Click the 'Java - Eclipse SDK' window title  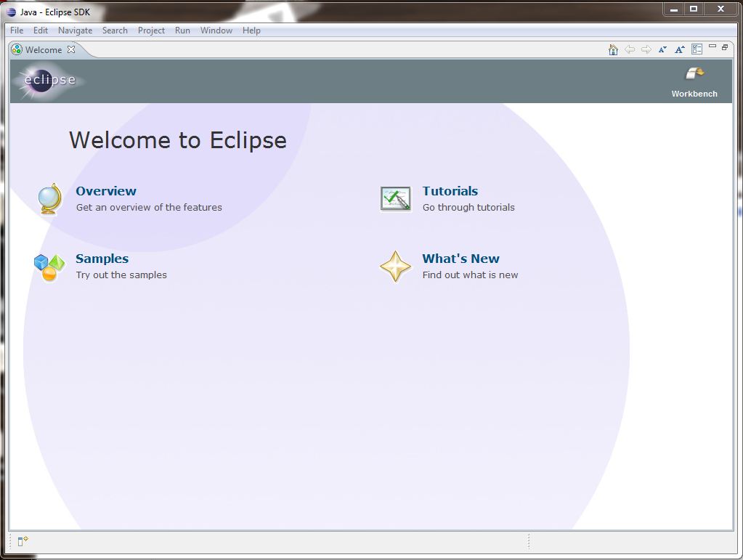55,12
